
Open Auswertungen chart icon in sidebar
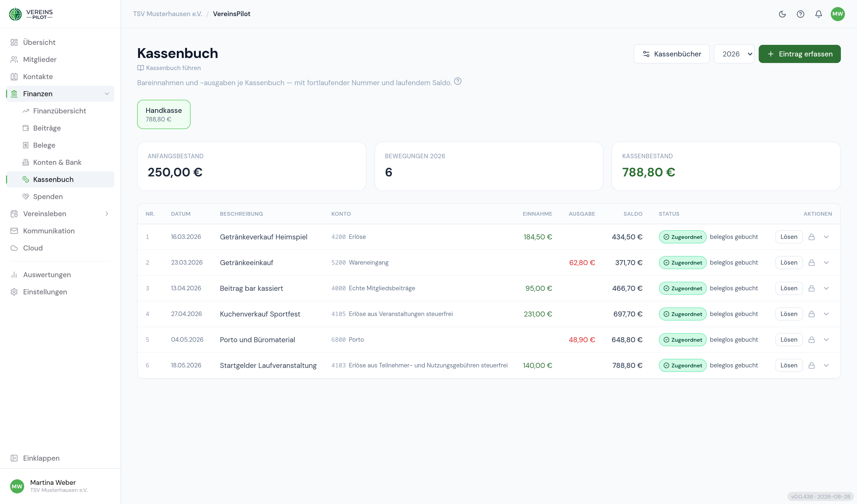tap(14, 274)
